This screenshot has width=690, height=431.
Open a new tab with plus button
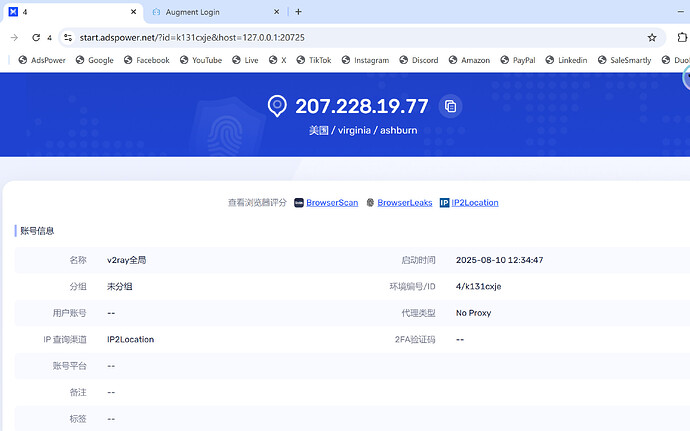coord(298,12)
